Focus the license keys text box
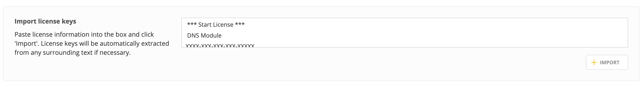The image size is (644, 86). tap(405, 32)
